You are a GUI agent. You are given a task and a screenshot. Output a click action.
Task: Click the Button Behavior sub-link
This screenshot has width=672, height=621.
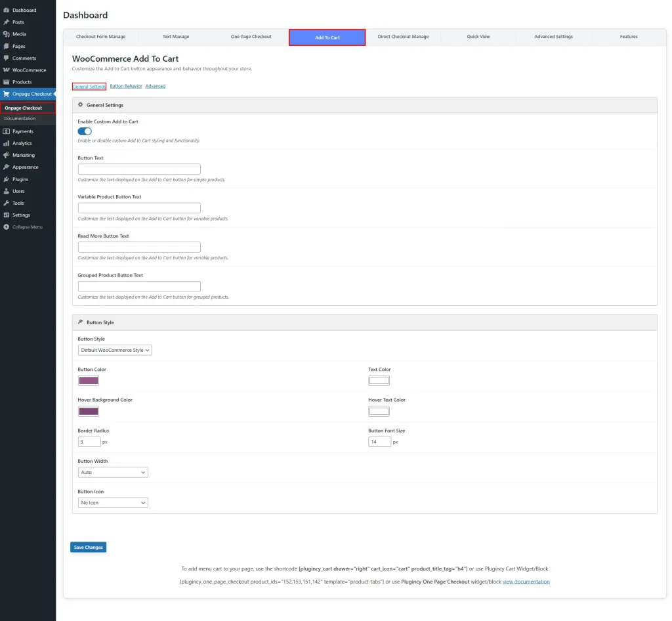pos(125,86)
